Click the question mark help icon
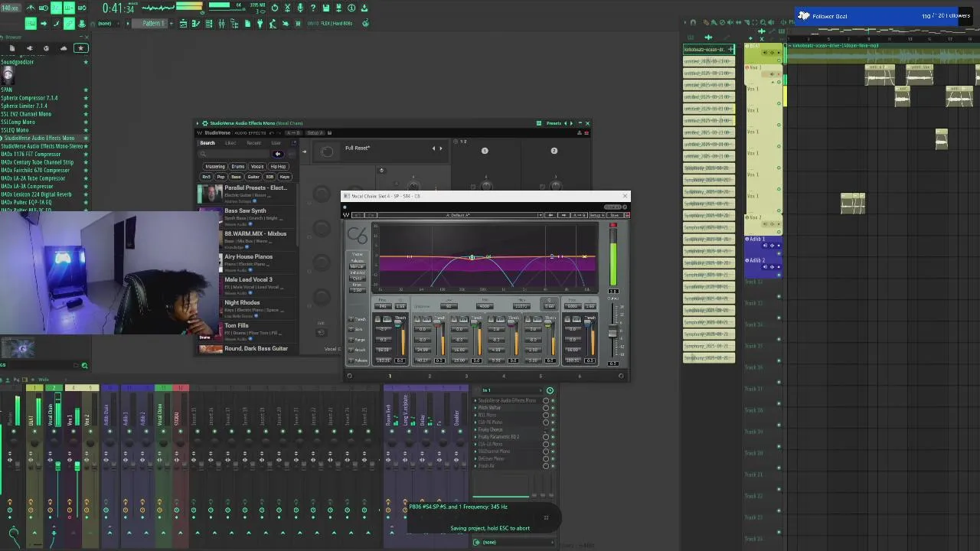 tap(313, 8)
